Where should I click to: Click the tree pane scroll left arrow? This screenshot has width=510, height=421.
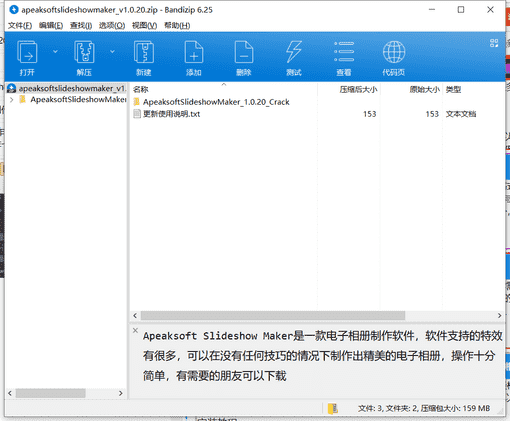click(10, 393)
